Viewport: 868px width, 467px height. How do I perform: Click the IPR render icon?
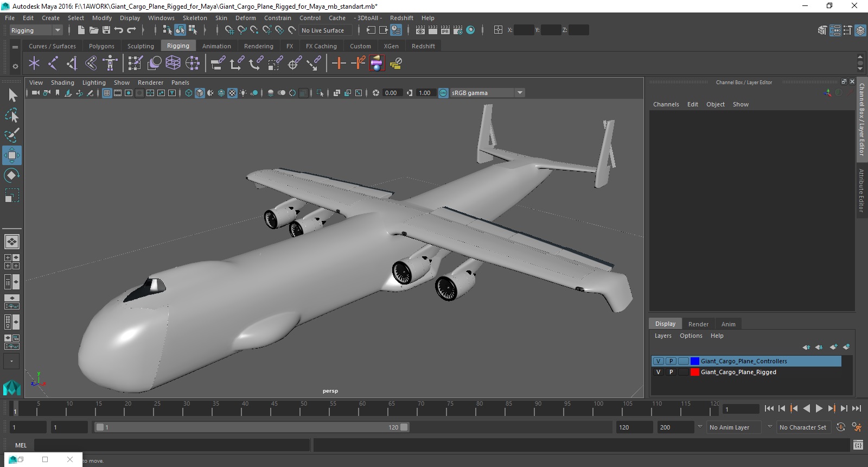pos(445,30)
